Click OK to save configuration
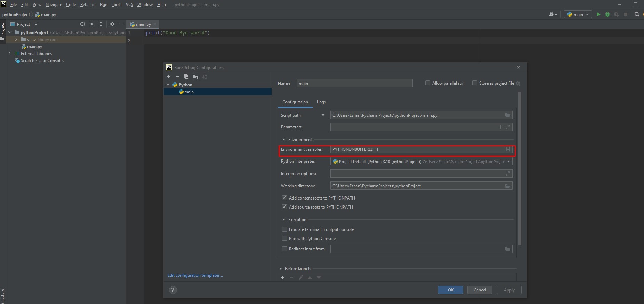644x304 pixels. tap(451, 290)
